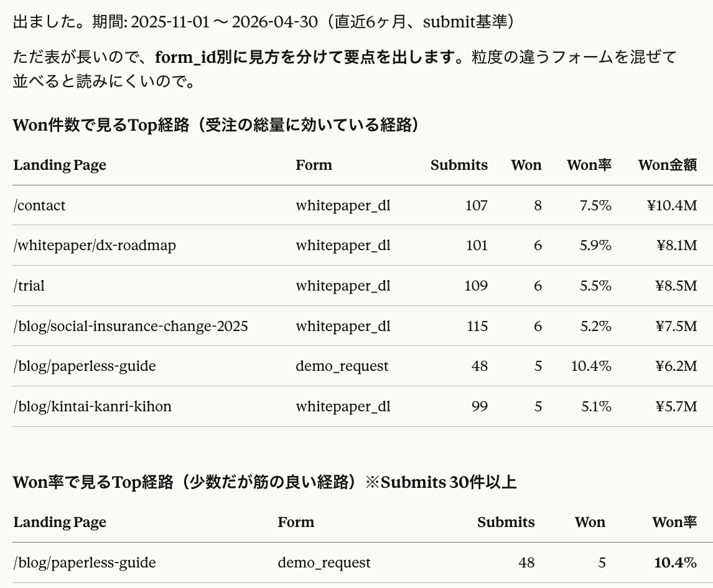Screen dimensions: 713x588
Task: Click Won率 value 5.5%
Action: 595,286
